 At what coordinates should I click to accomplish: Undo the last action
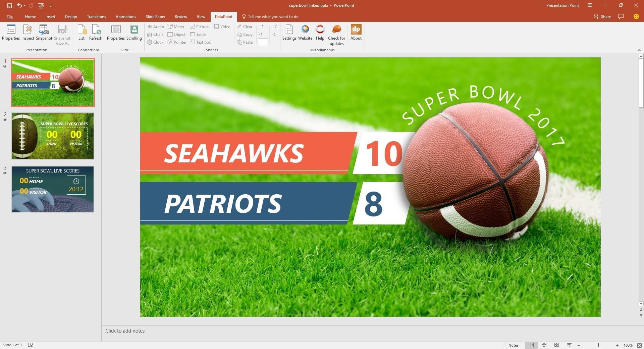click(x=19, y=5)
